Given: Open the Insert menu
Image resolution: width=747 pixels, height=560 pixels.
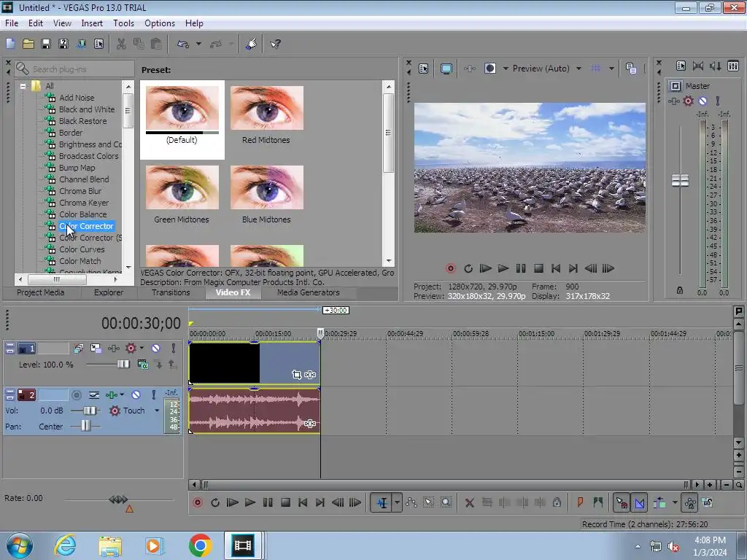Looking at the screenshot, I should (92, 23).
